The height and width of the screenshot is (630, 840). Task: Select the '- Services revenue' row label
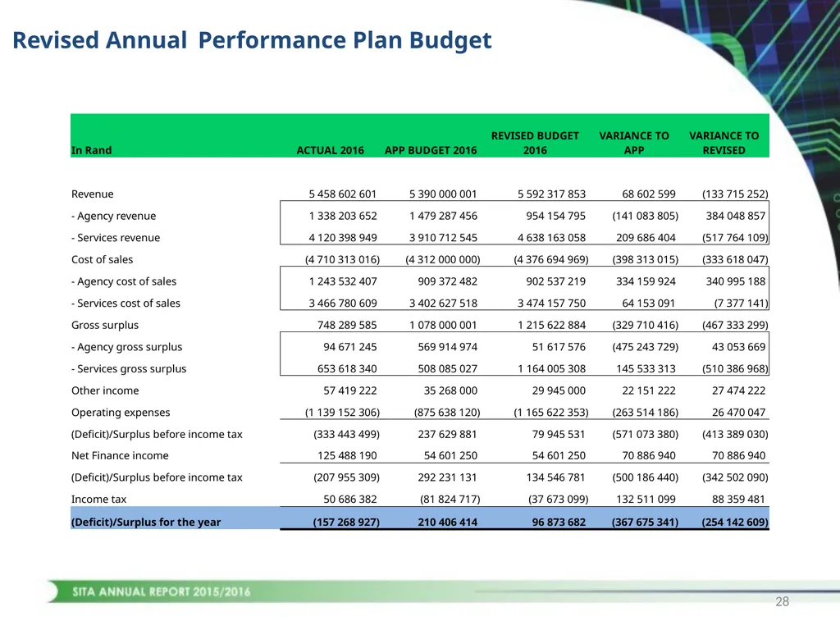pyautogui.click(x=116, y=238)
